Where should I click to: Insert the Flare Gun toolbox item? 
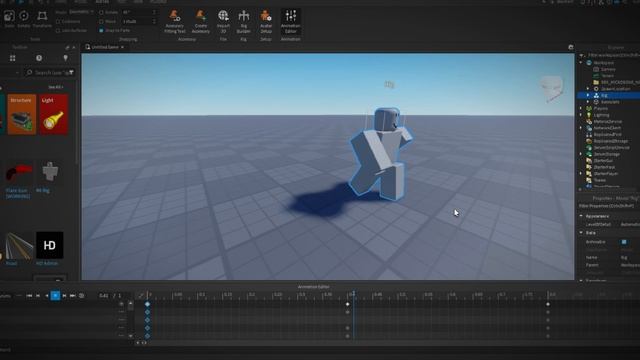[x=18, y=179]
